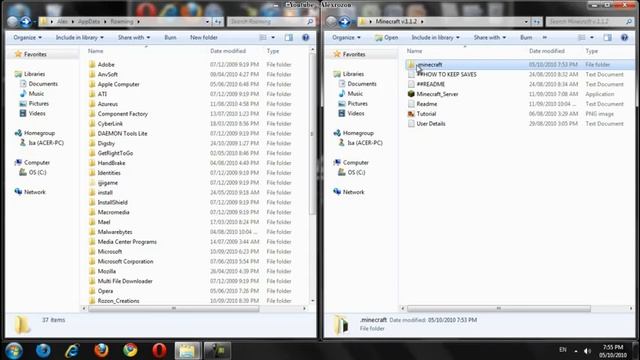Viewport: 640px width, 360px height.
Task: Select the DAEMON Tools Lite folder
Action: tap(122, 133)
